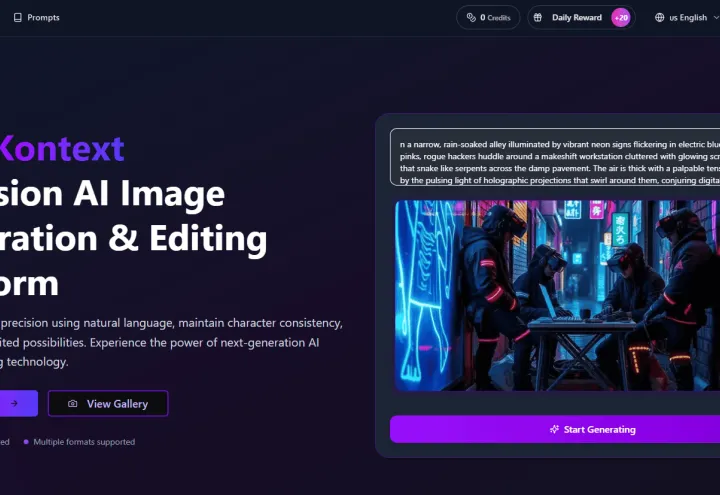Click the purple arrow button
The height and width of the screenshot is (495, 720).
pos(17,403)
